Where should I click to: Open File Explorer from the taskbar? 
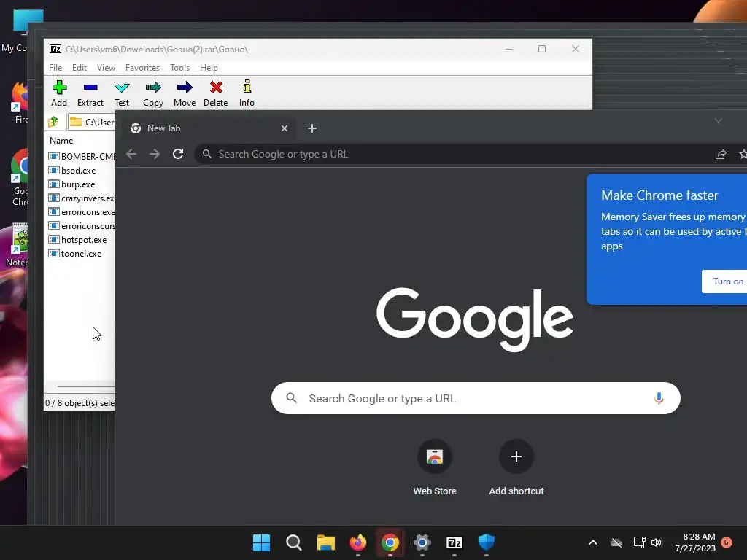[326, 542]
